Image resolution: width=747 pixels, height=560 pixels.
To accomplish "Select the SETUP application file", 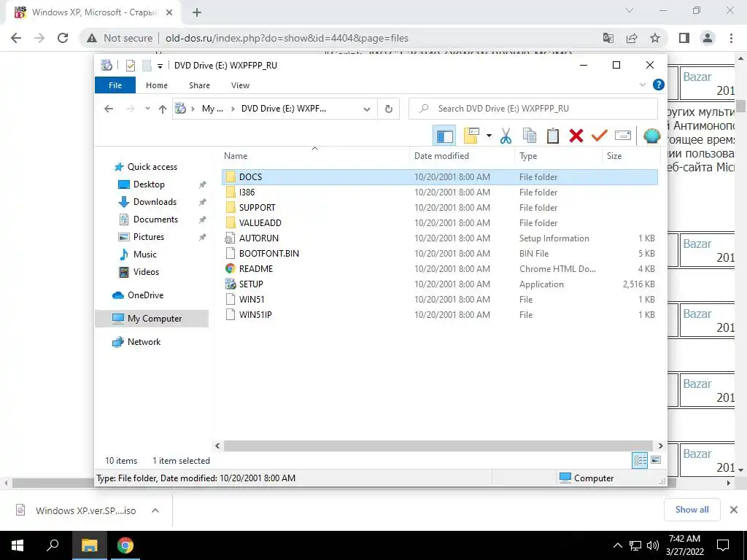I will [440, 284].
